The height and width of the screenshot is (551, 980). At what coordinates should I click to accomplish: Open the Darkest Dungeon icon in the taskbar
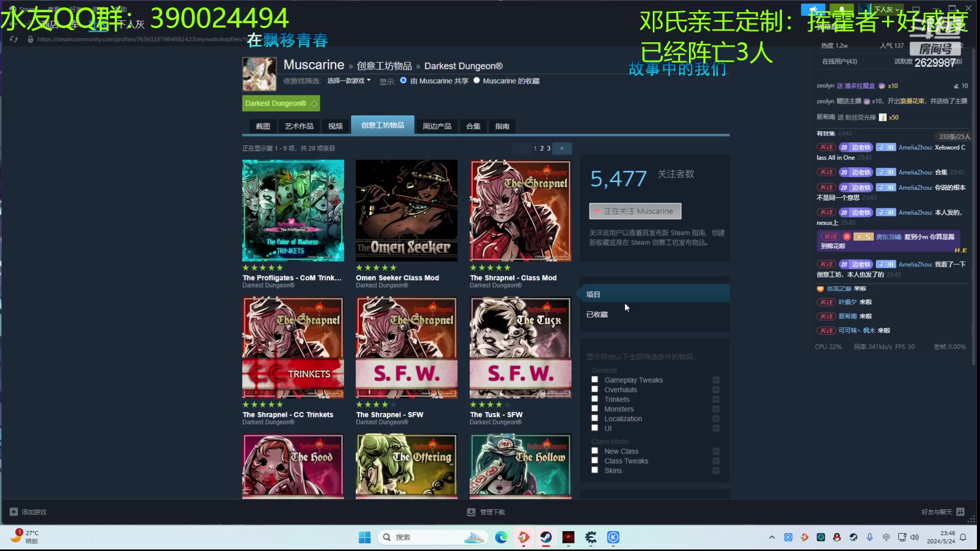tap(569, 537)
